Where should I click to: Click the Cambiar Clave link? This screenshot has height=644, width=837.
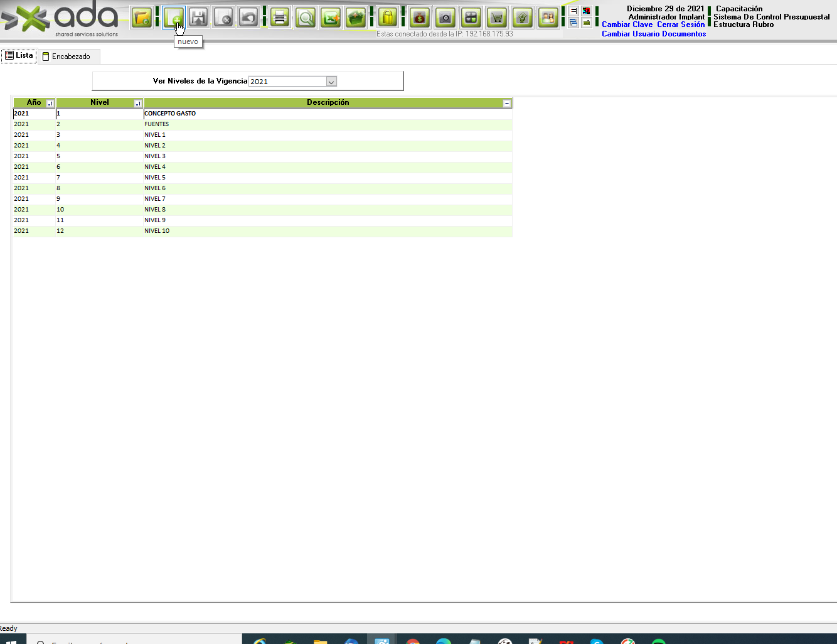[x=627, y=24]
